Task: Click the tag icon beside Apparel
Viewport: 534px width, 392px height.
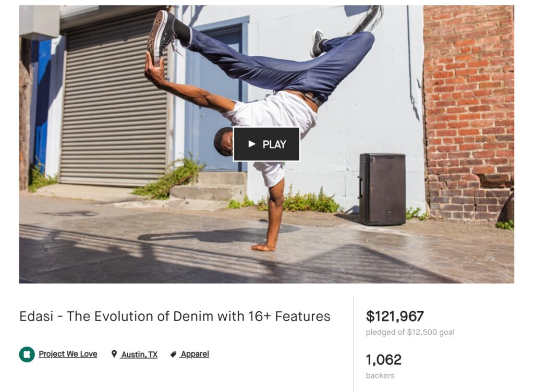Action: tap(173, 354)
